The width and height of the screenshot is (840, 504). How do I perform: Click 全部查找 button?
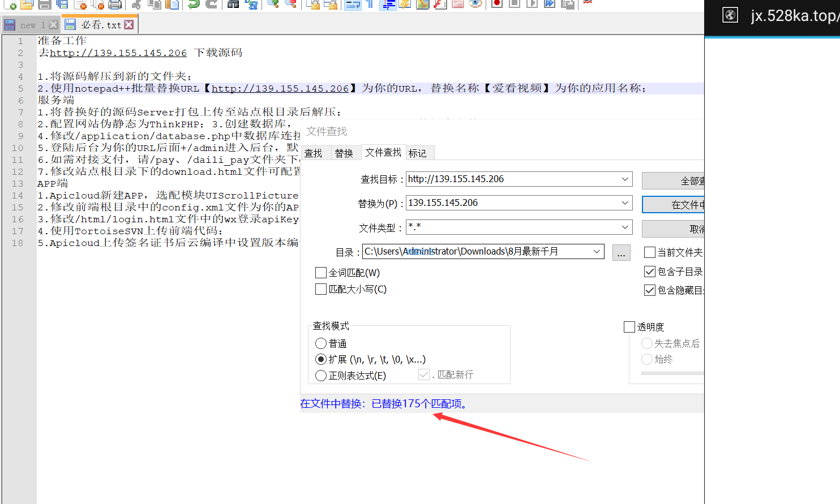673,181
